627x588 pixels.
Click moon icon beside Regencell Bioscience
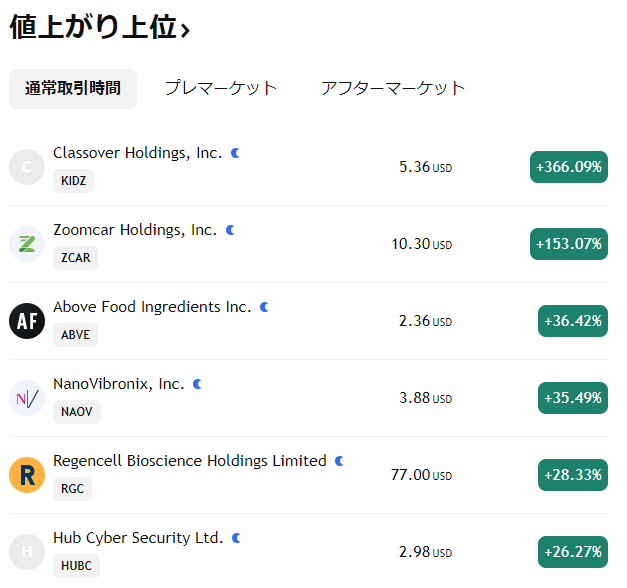click(x=340, y=461)
